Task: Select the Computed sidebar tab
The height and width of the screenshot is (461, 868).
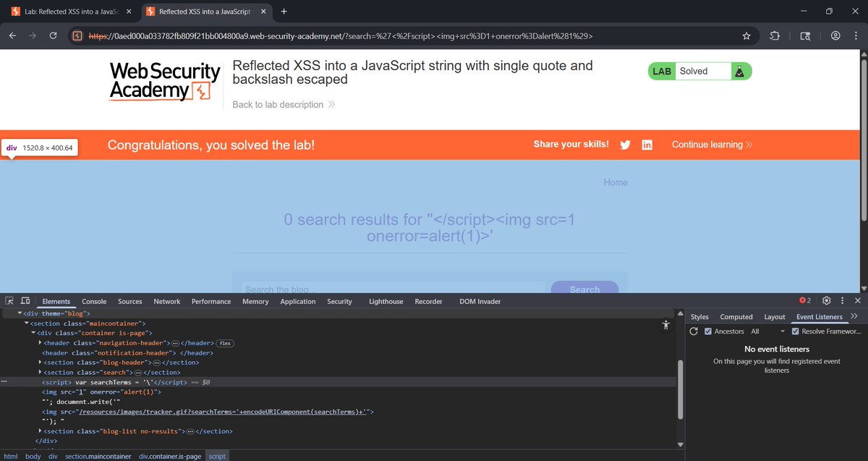Action: pyautogui.click(x=736, y=317)
